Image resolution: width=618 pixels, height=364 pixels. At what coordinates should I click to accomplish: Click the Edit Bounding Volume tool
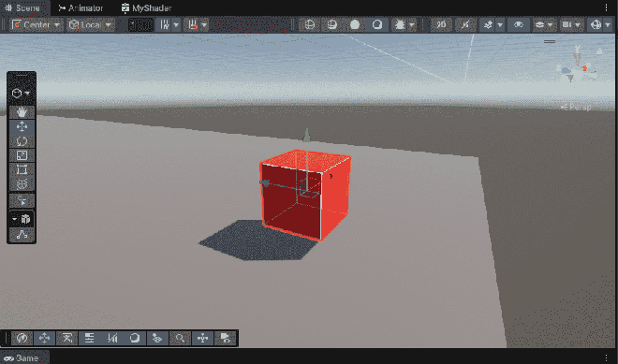click(x=22, y=235)
